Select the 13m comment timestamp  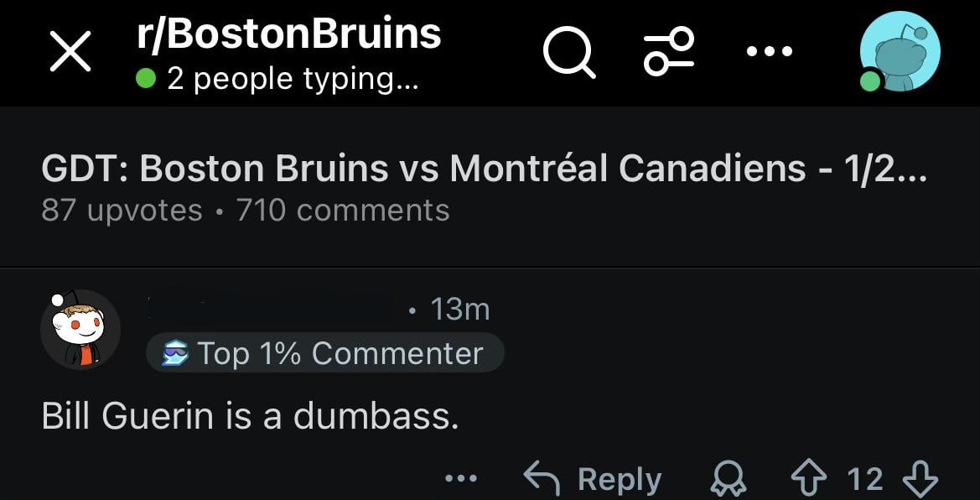(459, 309)
